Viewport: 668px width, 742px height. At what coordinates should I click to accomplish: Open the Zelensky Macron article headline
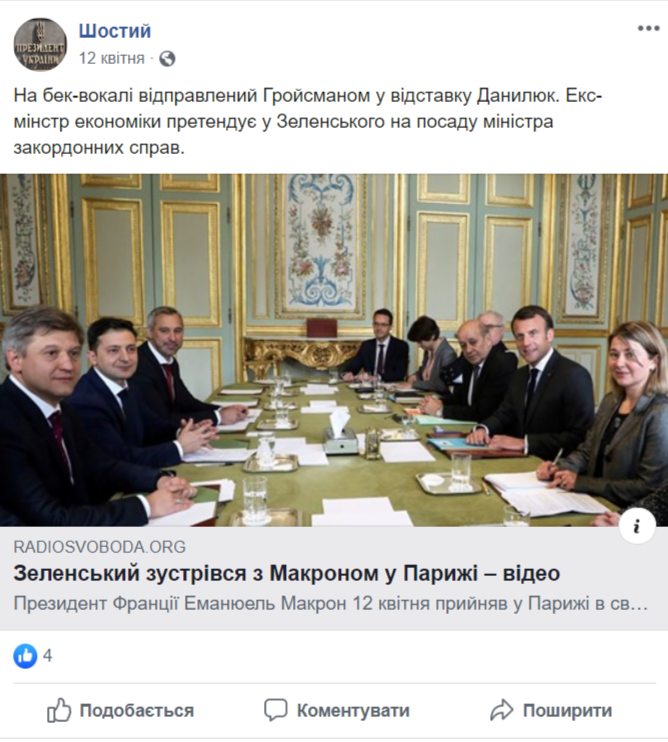(x=287, y=574)
